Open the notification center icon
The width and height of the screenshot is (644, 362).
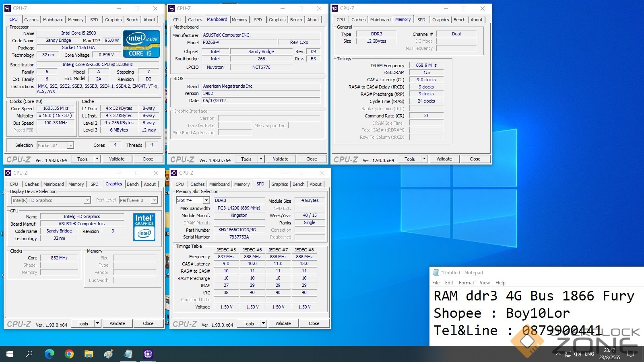(x=631, y=354)
